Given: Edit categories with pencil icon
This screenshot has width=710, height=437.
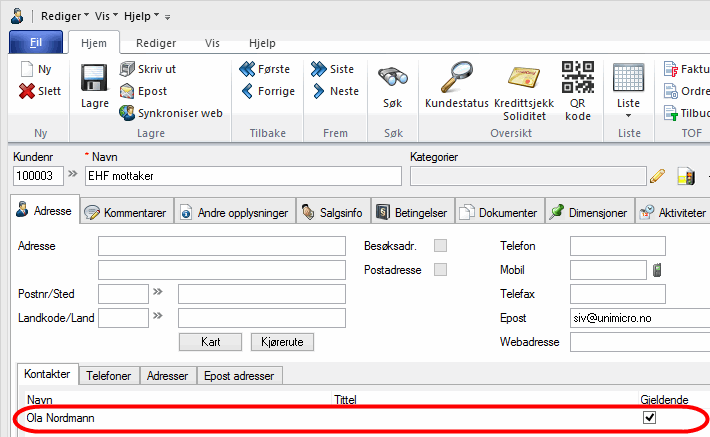Looking at the screenshot, I should coord(657,177).
